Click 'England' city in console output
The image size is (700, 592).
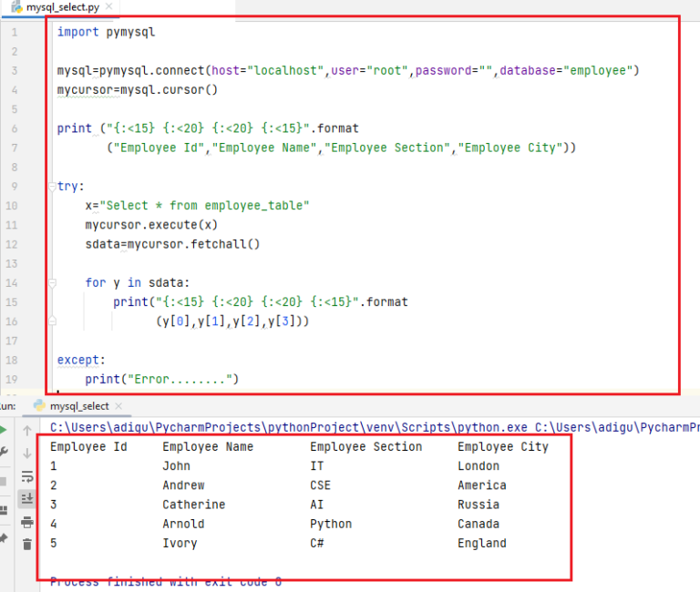(481, 544)
